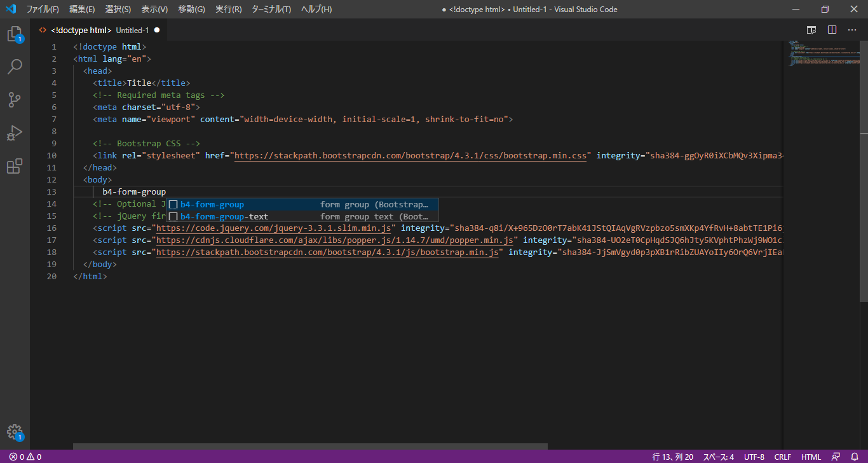868x463 pixels.
Task: Open the 移動(G) menu
Action: click(191, 9)
